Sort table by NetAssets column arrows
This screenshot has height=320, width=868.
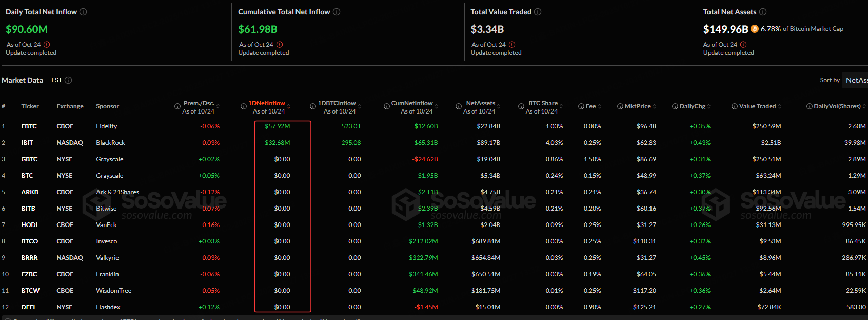499,106
